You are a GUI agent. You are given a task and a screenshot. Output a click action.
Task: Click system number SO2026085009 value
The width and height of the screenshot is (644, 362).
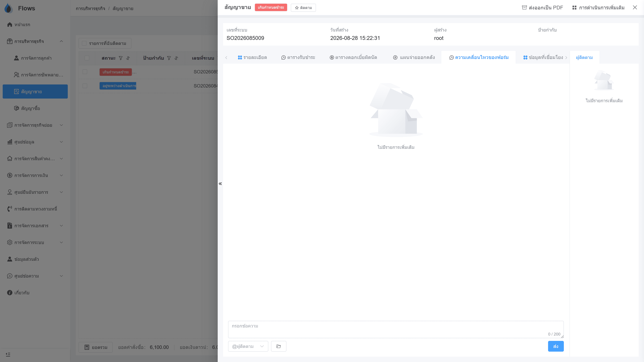pyautogui.click(x=245, y=38)
